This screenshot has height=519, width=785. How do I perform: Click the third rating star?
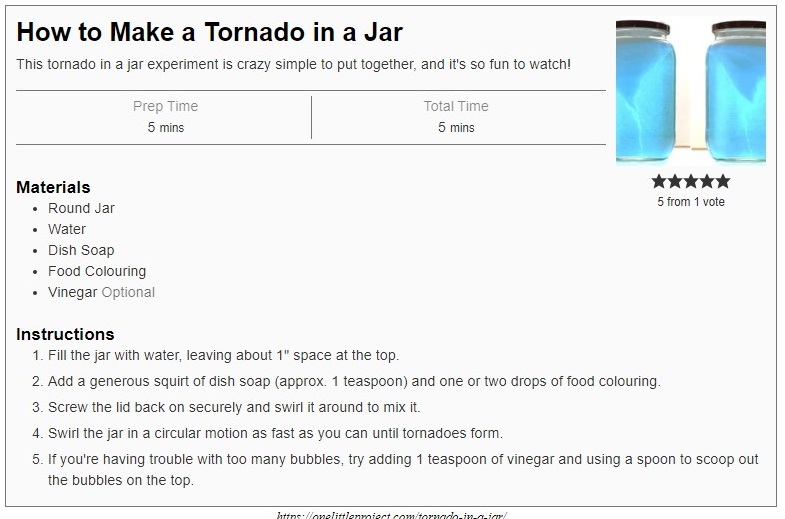[x=691, y=181]
